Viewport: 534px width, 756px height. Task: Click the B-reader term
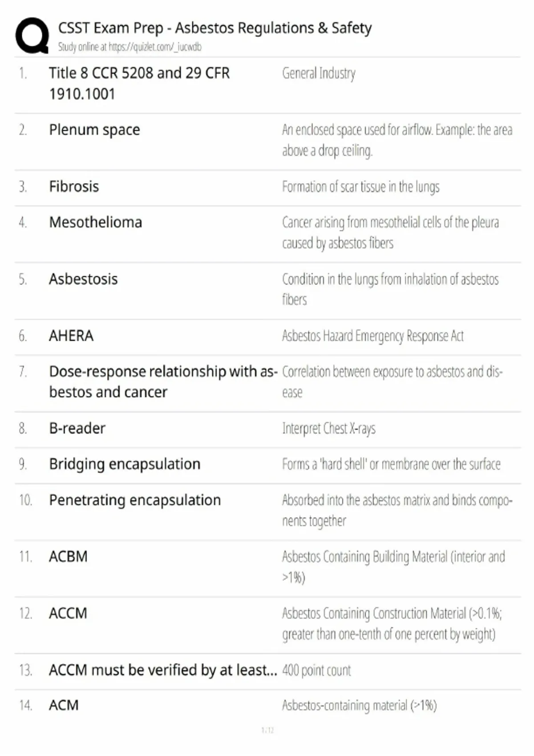(77, 428)
